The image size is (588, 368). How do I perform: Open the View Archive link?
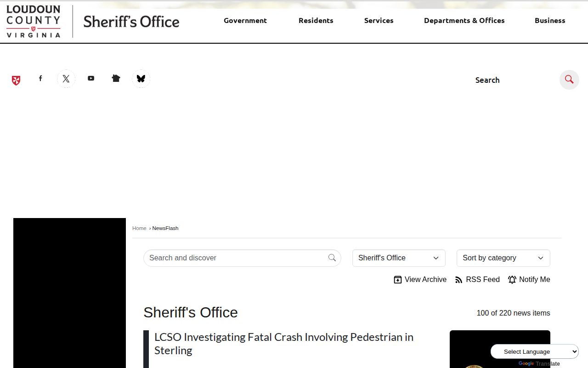420,280
